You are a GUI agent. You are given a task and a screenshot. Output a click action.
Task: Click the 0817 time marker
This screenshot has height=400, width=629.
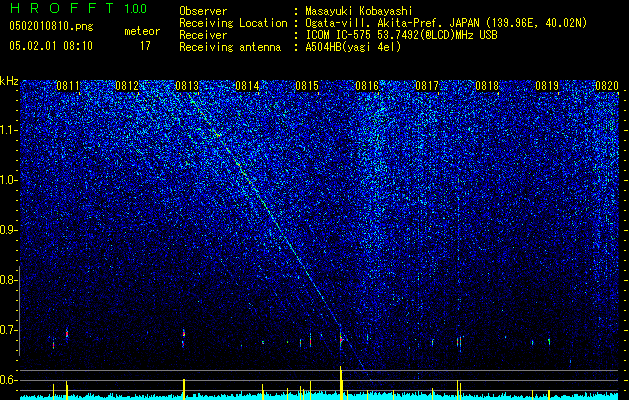pos(427,86)
